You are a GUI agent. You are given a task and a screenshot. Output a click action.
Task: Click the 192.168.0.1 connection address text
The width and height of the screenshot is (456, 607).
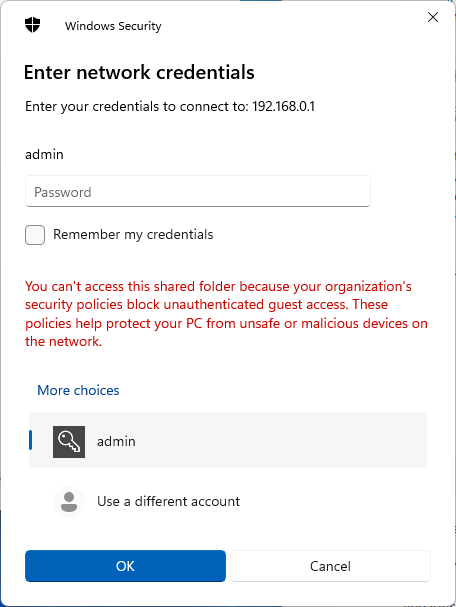coord(284,106)
